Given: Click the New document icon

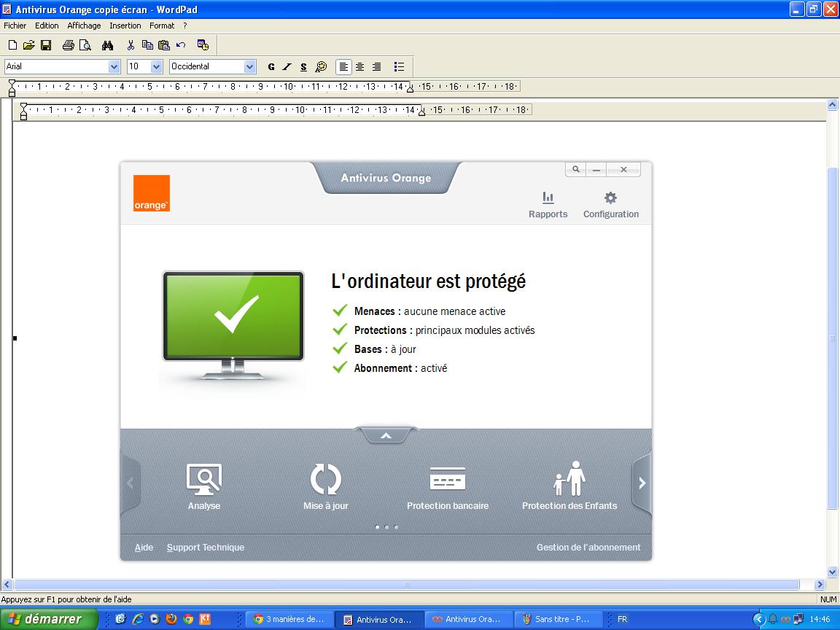Looking at the screenshot, I should click(13, 45).
